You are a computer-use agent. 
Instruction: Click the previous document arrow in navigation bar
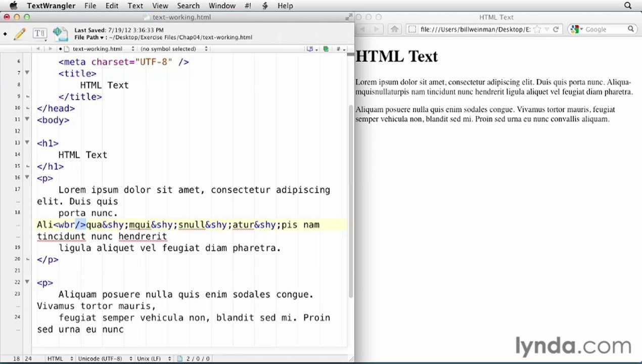(38, 49)
